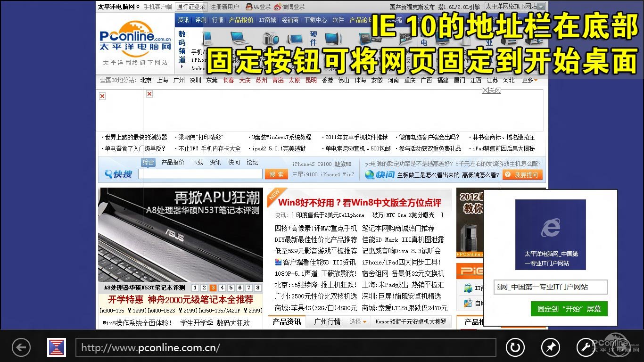Viewport: 644px width, 362px height.
Task: Open Win8好不好用 headline link
Action: (x=359, y=203)
